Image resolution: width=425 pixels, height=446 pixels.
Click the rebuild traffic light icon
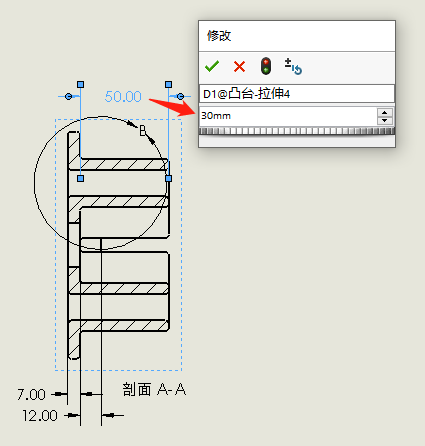tap(266, 66)
